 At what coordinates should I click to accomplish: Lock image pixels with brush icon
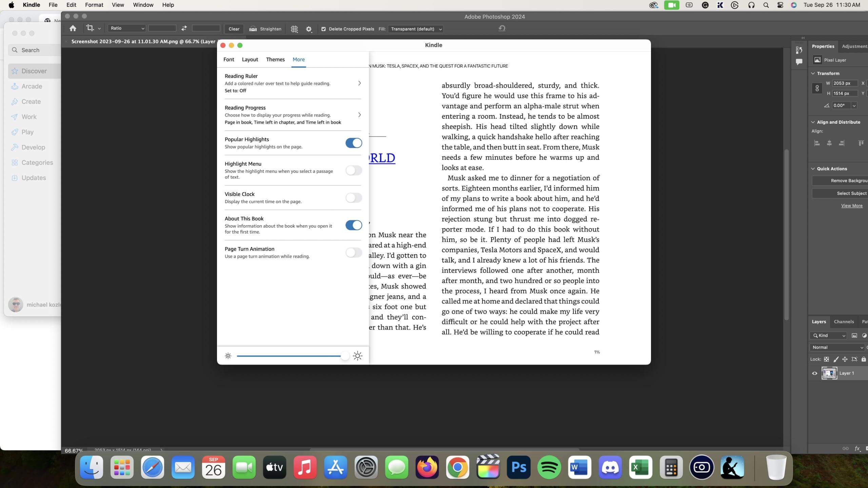coord(836,359)
